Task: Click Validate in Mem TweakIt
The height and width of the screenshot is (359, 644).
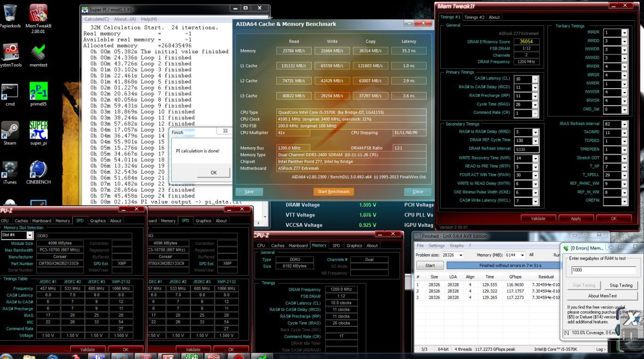Action: click(x=538, y=218)
